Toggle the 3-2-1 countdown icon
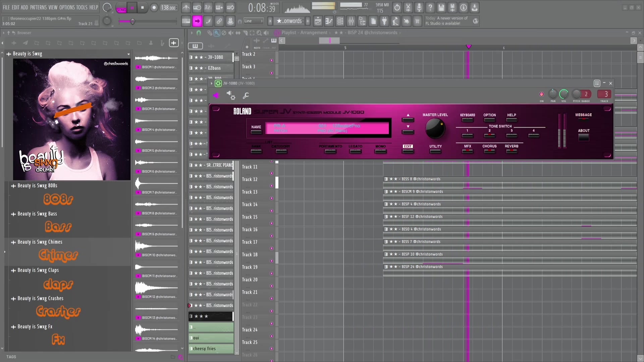Image resolution: width=644 pixels, height=362 pixels. tap(208, 7)
